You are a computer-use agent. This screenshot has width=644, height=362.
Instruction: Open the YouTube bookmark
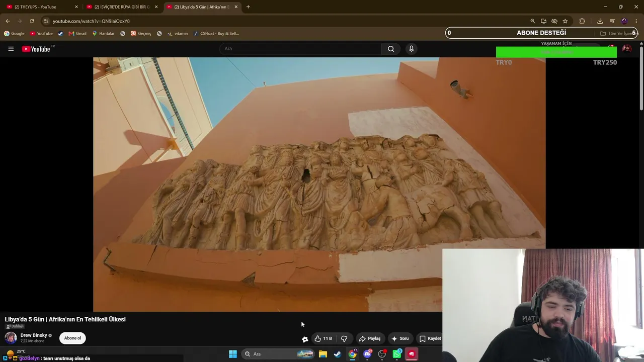[x=41, y=34]
